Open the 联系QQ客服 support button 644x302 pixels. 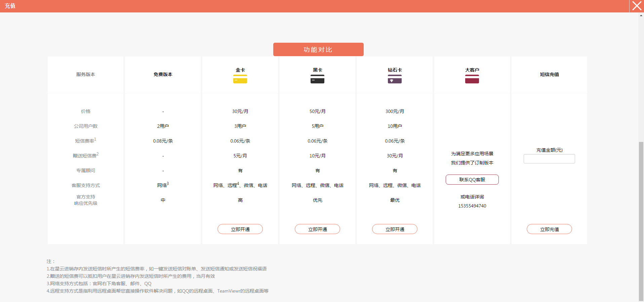(x=472, y=180)
